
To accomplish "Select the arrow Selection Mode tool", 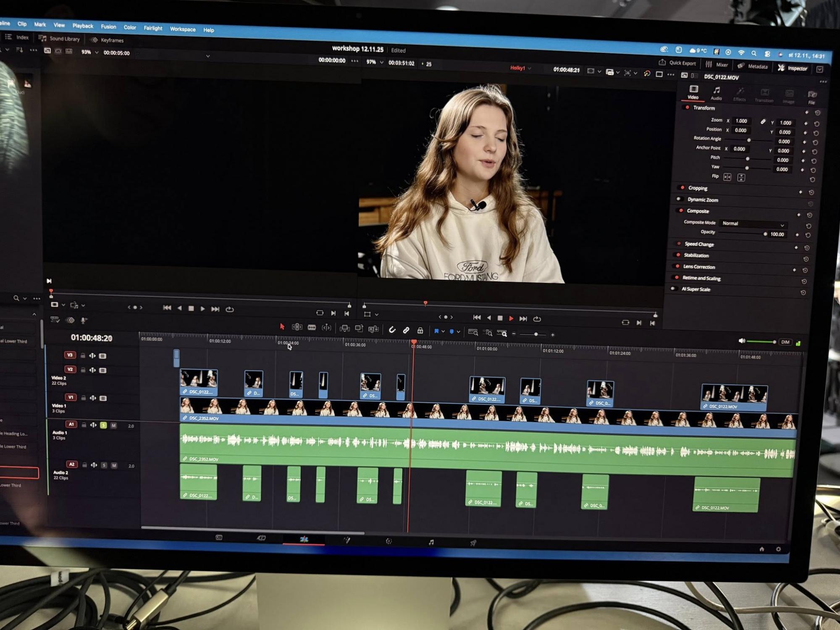I will [x=282, y=326].
